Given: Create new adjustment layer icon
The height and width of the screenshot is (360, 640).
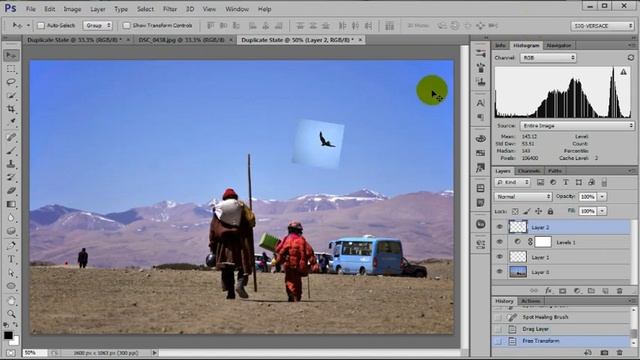Looking at the screenshot, I should click(577, 291).
